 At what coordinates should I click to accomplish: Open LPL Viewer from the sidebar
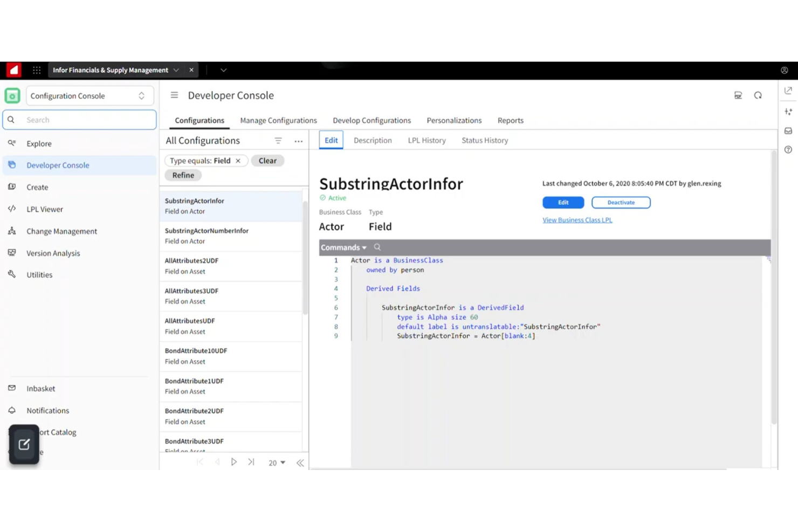pyautogui.click(x=79, y=209)
